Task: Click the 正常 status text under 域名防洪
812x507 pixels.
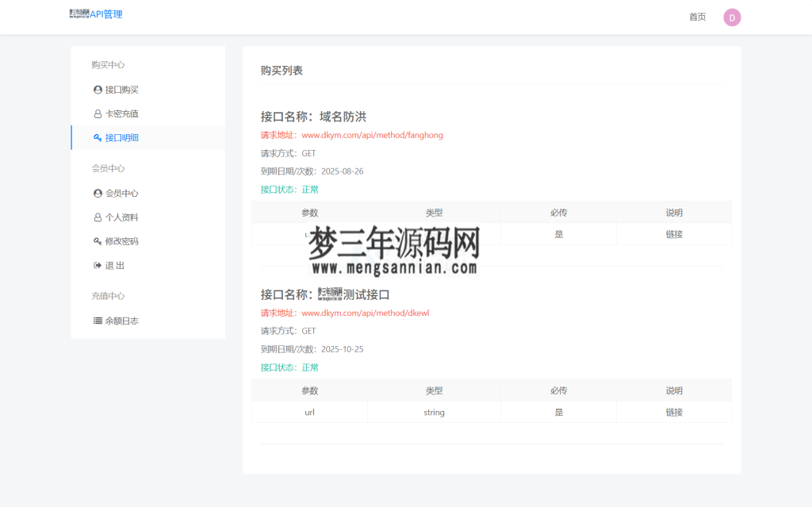Action: [x=309, y=190]
